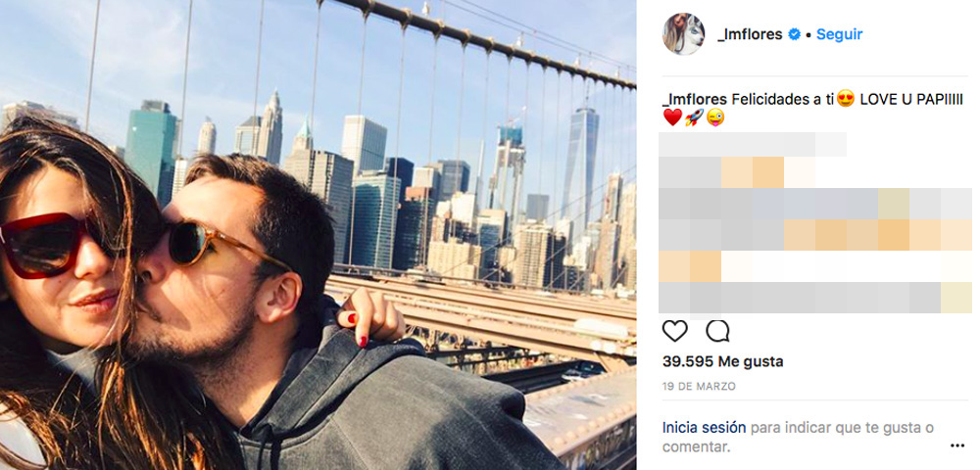
Task: Like the post with the heart outline icon
Action: [x=675, y=331]
